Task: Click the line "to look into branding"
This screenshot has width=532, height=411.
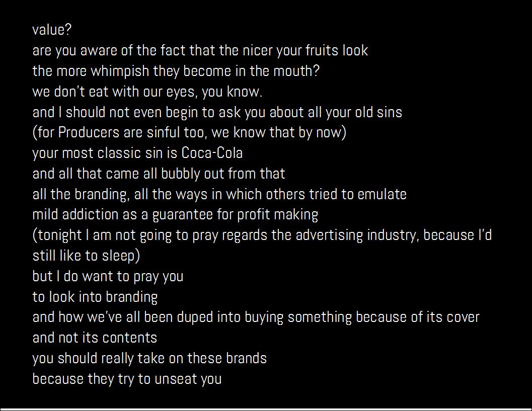Action: pos(95,297)
